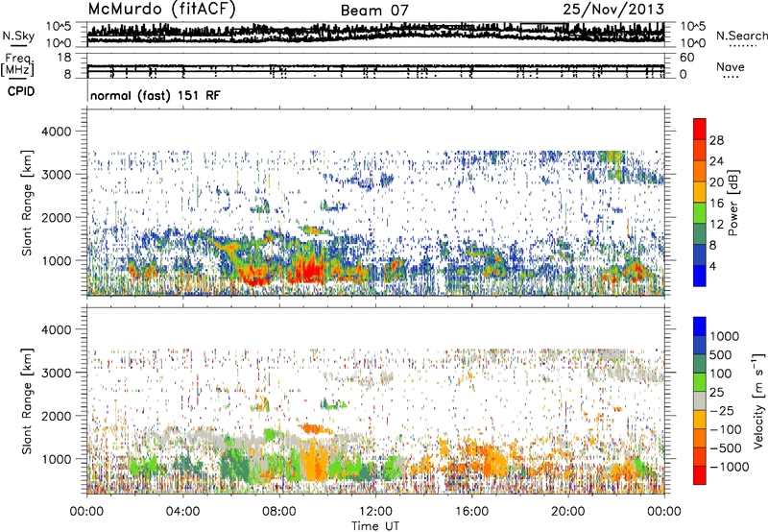Click the yellow velocity patch near 09:30
The width and height of the screenshot is (768, 532).
point(312,461)
